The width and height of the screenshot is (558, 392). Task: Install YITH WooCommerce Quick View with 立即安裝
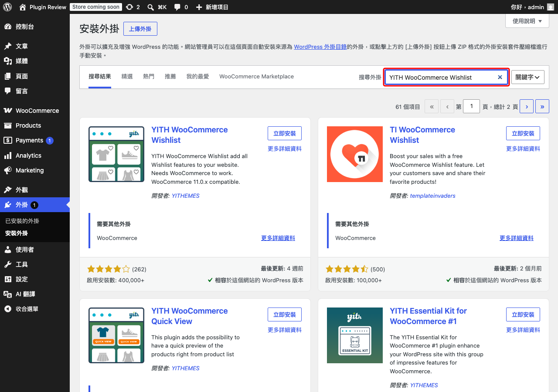[285, 314]
